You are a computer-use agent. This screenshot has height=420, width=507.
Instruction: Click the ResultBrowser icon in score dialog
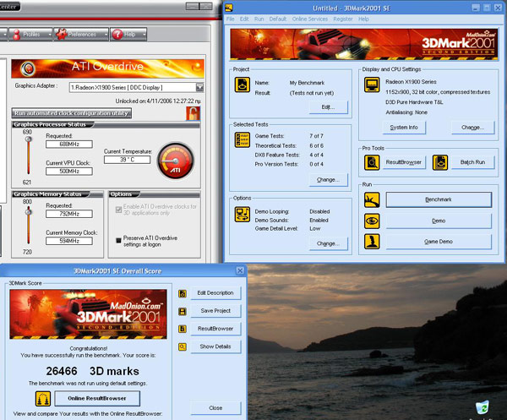183,329
